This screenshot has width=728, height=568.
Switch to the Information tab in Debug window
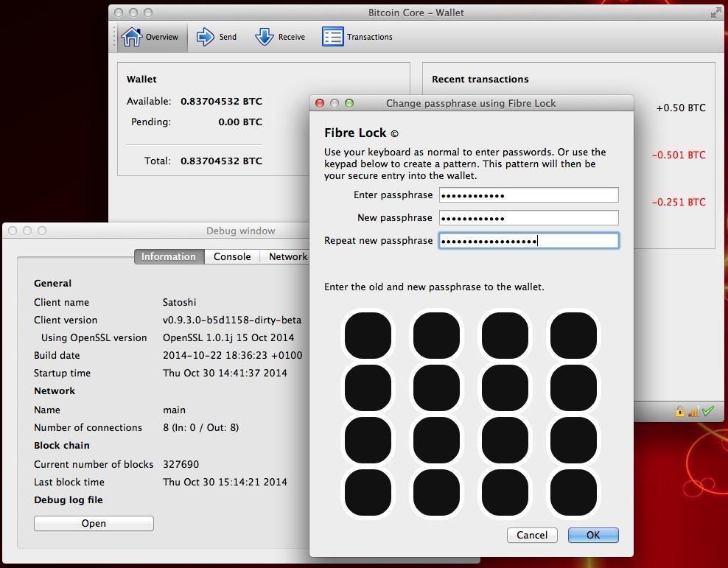click(x=169, y=256)
